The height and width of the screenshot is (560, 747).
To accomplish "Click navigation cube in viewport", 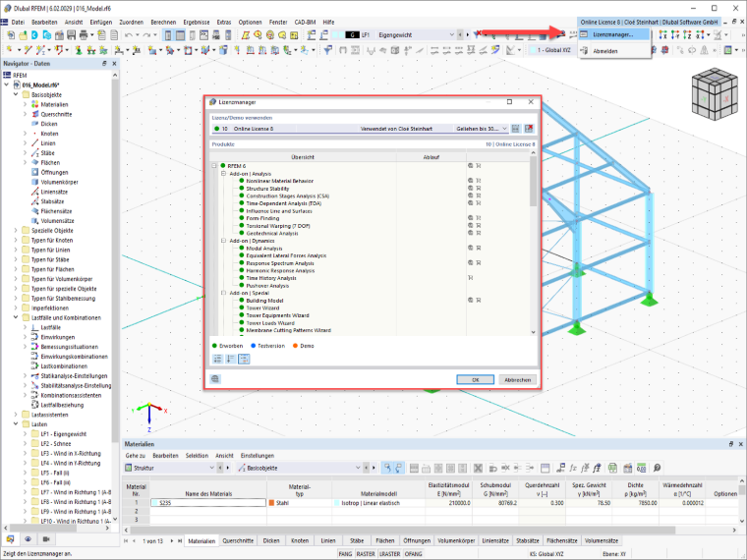I will [x=715, y=94].
